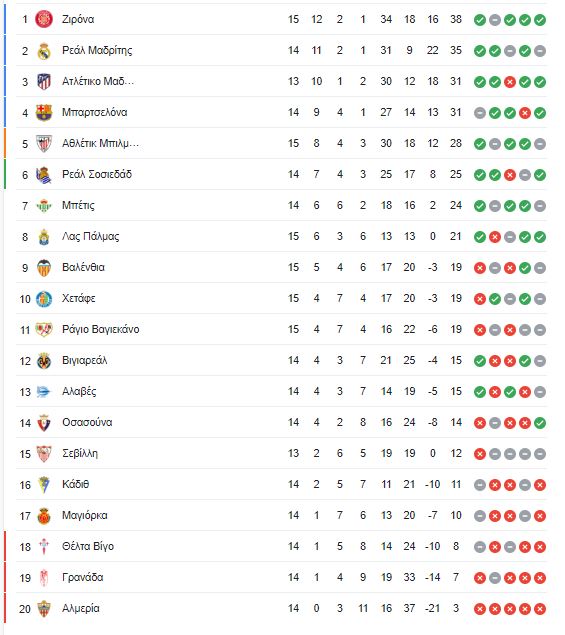This screenshot has height=635, width=565.
Task: Open Ζιρόνα's most recent win indicator
Action: tap(540, 20)
